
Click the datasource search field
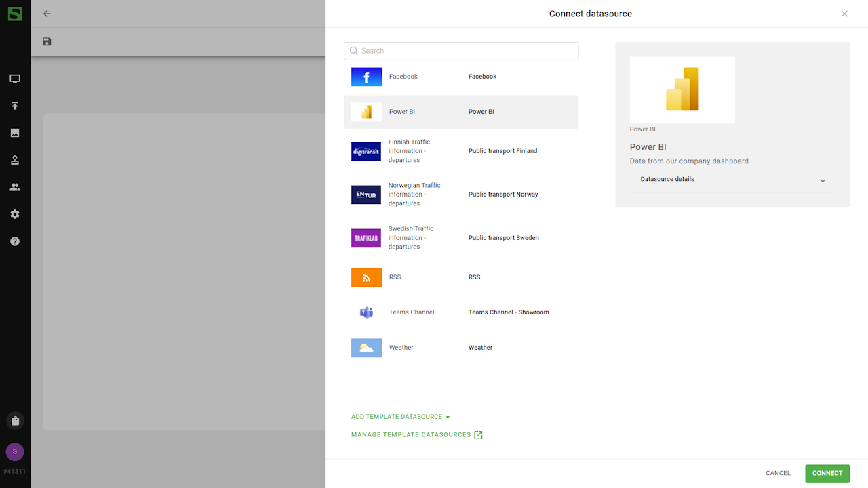click(461, 51)
